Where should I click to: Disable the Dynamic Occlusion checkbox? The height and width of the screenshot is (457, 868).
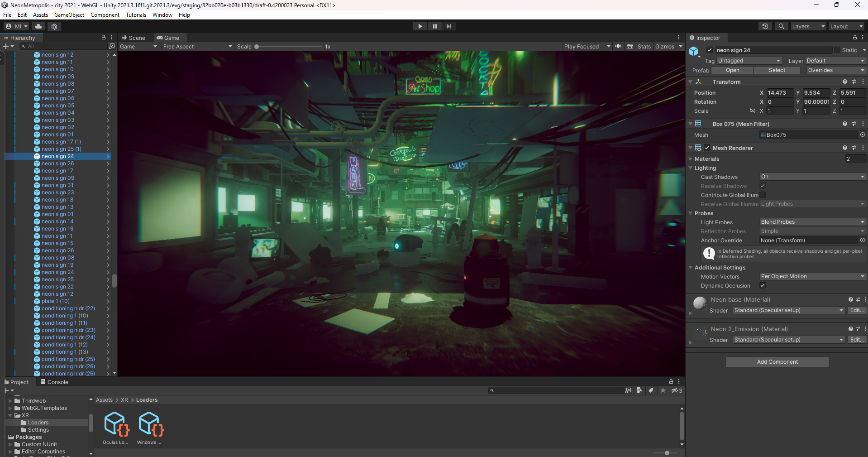pyautogui.click(x=763, y=285)
